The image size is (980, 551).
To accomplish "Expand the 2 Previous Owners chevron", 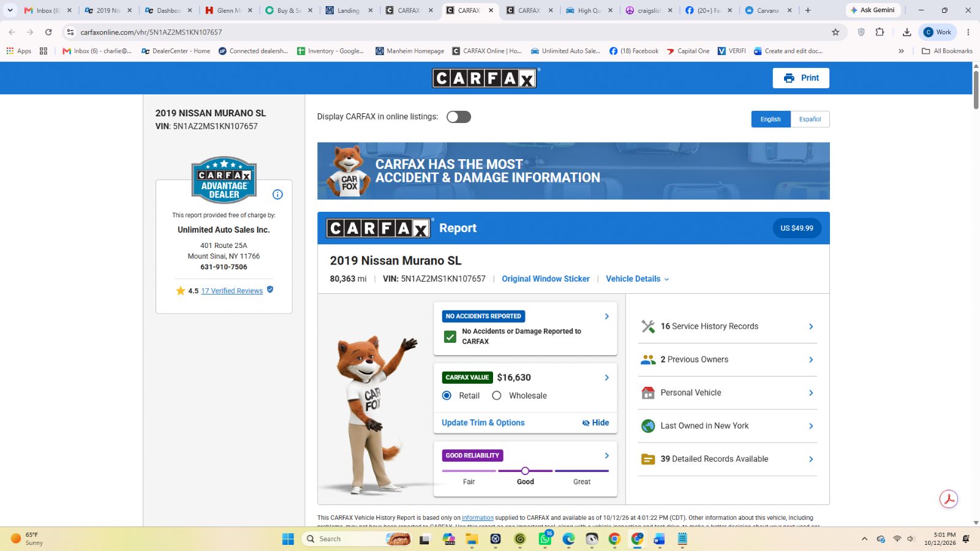I will pos(811,359).
